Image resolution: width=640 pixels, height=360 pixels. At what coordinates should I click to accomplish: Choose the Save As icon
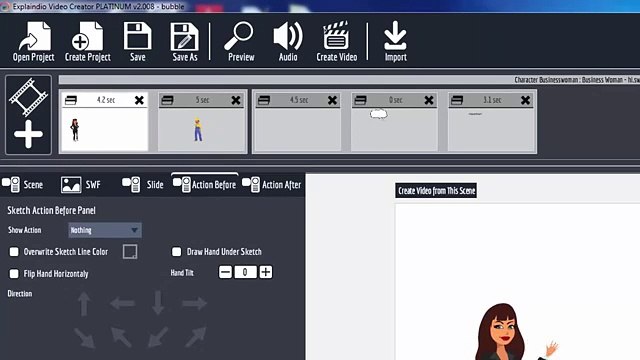184,41
